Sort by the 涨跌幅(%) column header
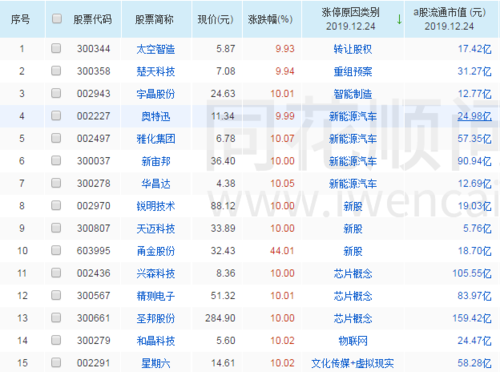The width and height of the screenshot is (500, 372). 270,20
